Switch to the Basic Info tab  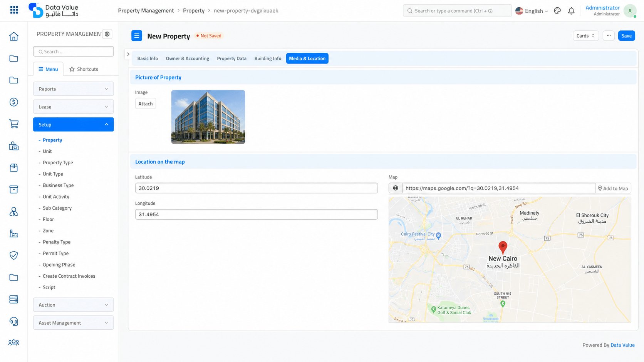click(x=148, y=58)
